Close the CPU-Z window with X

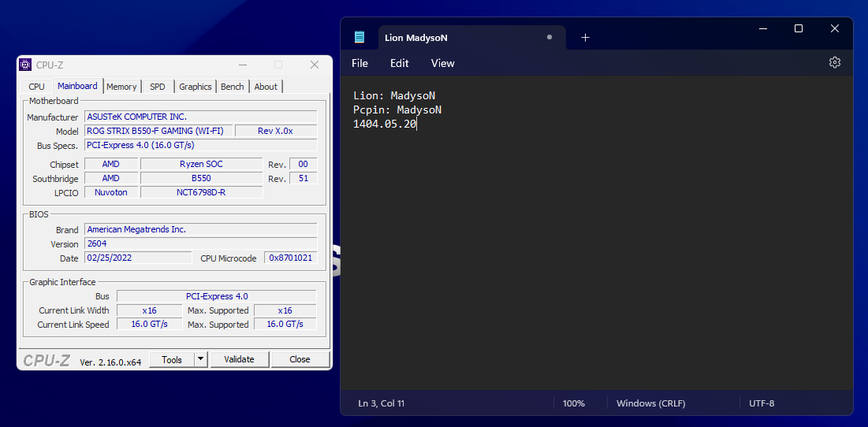pyautogui.click(x=315, y=65)
